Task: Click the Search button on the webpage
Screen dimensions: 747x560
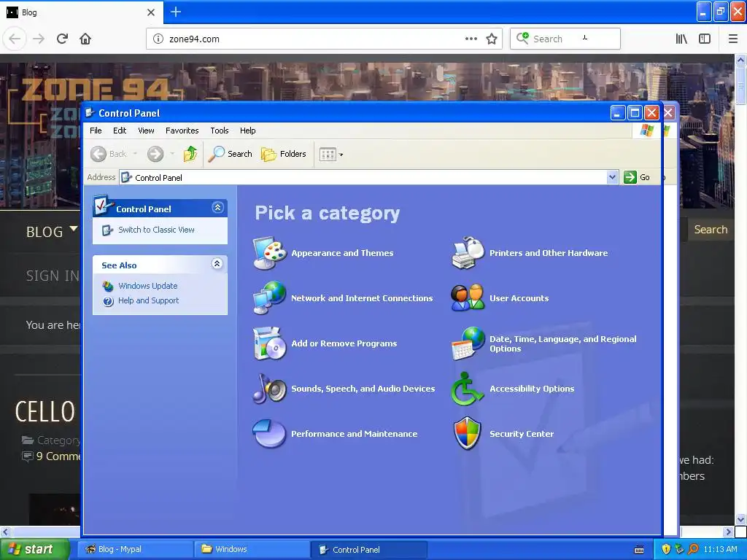Action: pos(711,230)
